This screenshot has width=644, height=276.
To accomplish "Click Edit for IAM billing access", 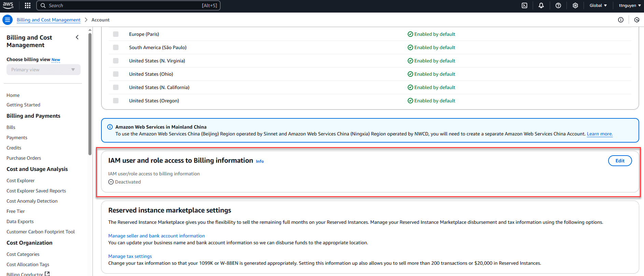I will point(620,161).
